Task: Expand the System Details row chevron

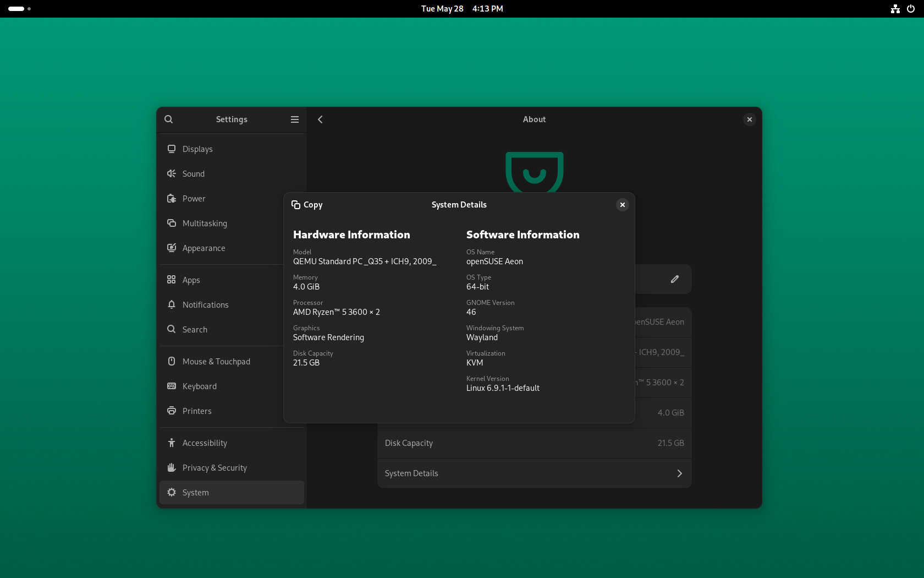Action: point(680,473)
